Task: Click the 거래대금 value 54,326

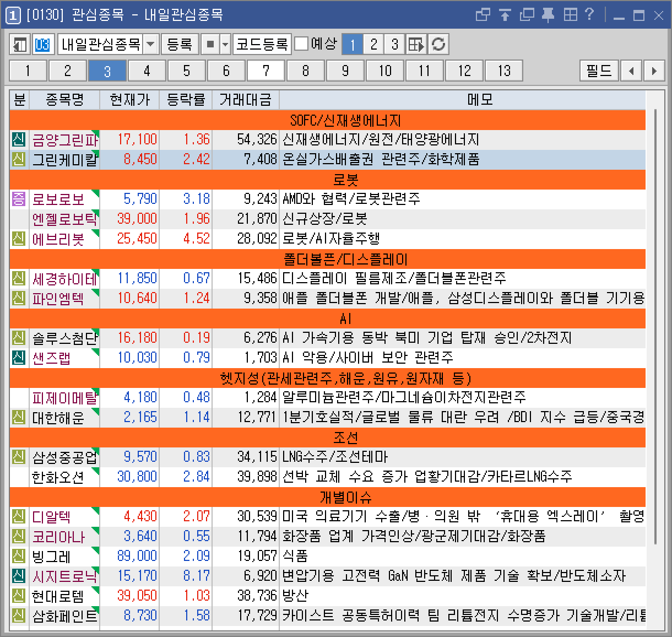Action: point(257,139)
